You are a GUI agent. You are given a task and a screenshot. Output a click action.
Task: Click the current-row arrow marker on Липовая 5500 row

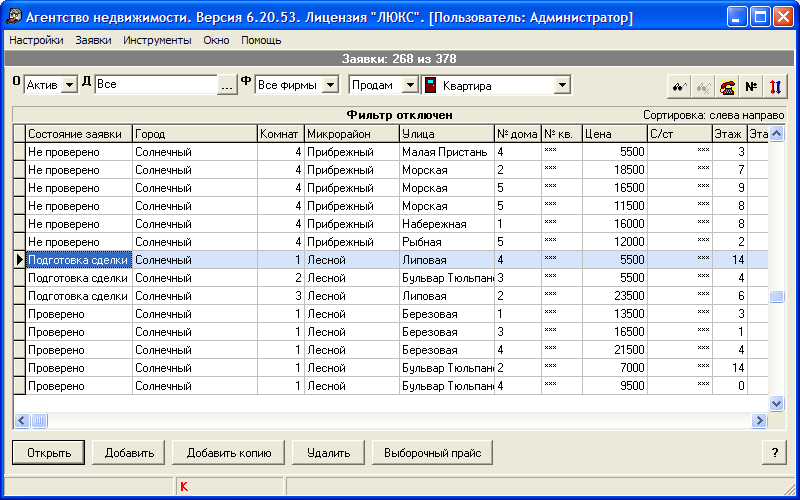(19, 260)
